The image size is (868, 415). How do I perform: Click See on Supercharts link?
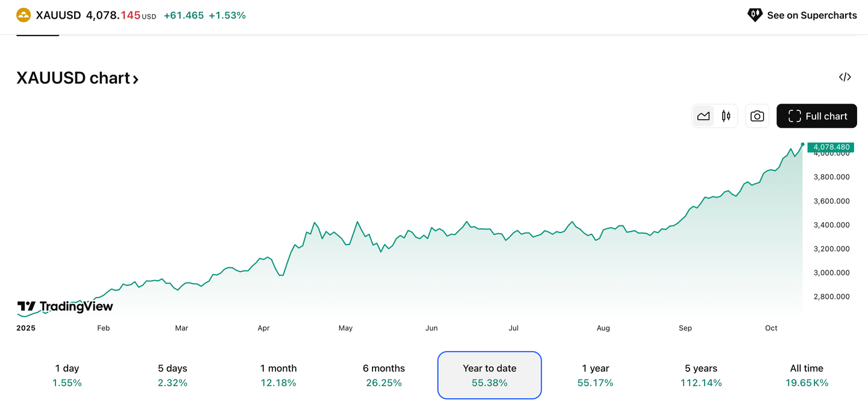[x=811, y=15]
